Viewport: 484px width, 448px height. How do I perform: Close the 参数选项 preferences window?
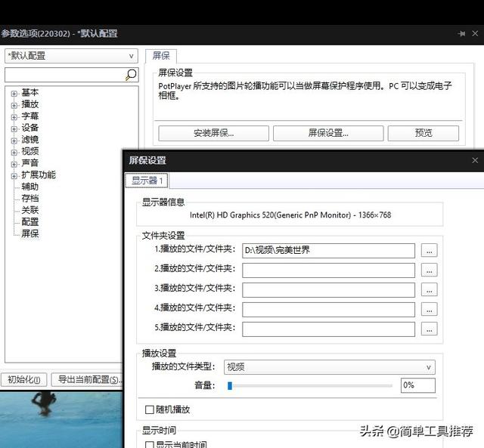tap(475, 33)
